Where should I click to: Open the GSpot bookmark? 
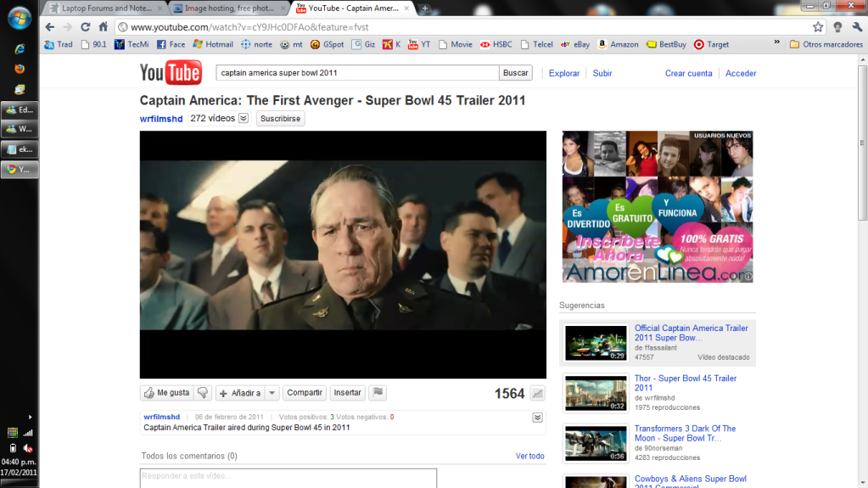[x=328, y=44]
